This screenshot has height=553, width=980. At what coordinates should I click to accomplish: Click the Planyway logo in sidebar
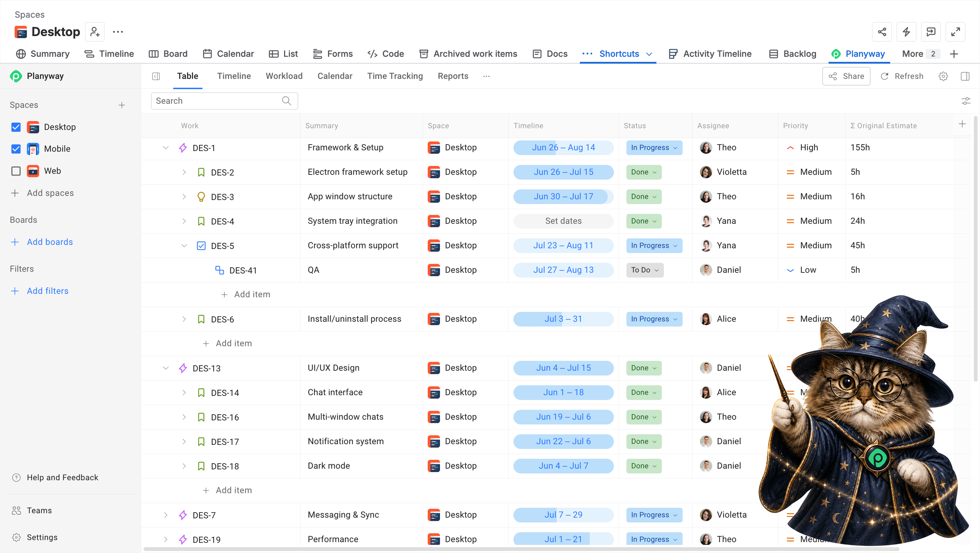pos(16,76)
